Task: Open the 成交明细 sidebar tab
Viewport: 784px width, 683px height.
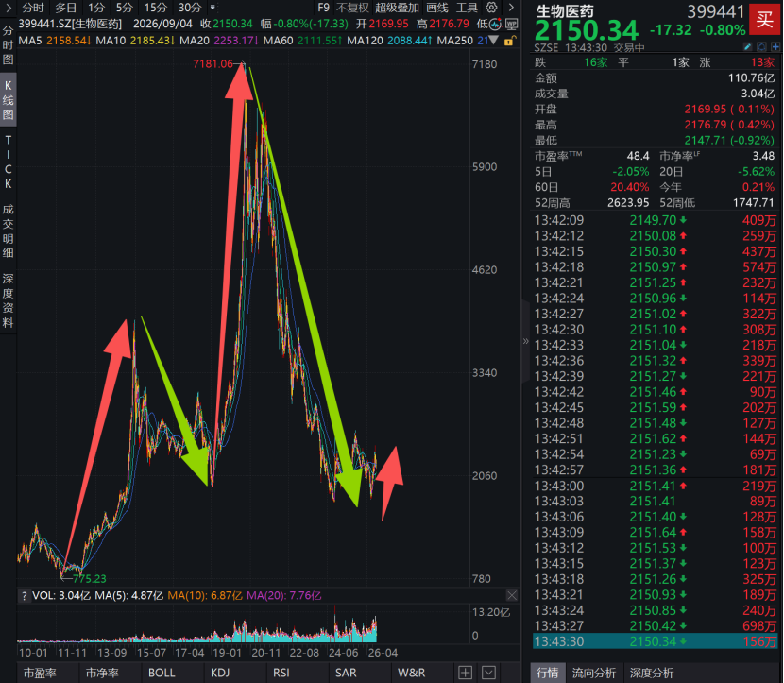Action: point(8,231)
